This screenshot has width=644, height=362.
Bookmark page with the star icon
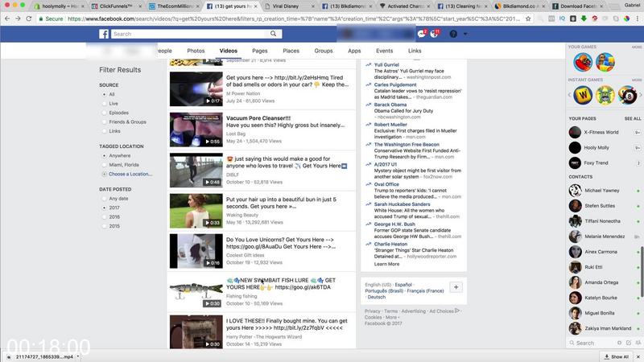528,19
